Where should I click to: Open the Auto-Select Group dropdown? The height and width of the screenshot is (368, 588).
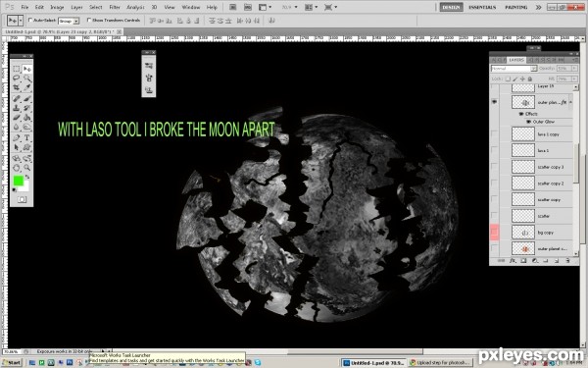pyautogui.click(x=69, y=21)
